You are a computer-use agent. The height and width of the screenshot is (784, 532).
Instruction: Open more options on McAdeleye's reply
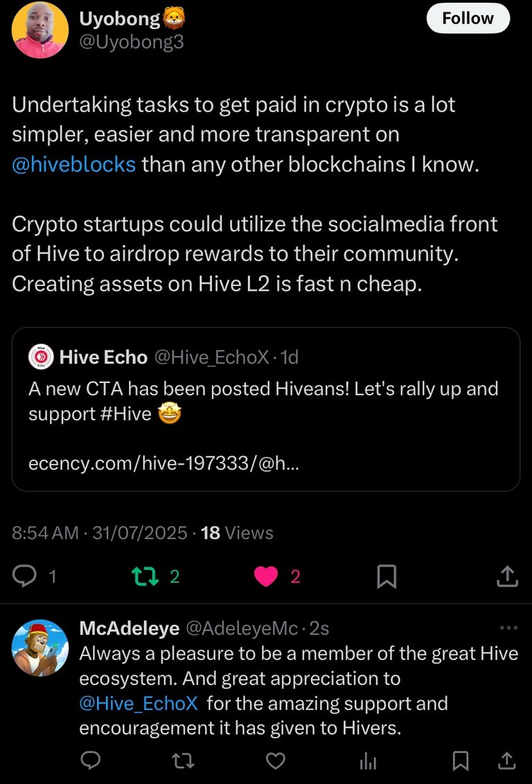pos(508,628)
